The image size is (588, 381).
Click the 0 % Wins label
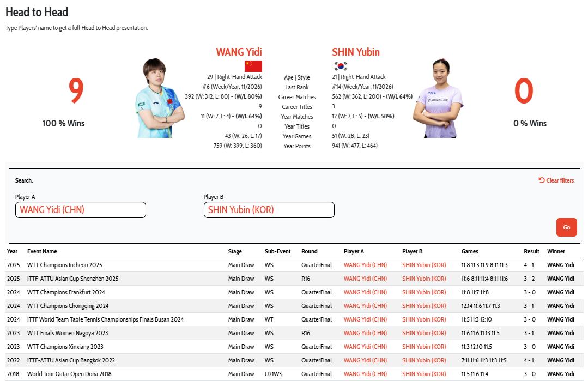tap(530, 123)
